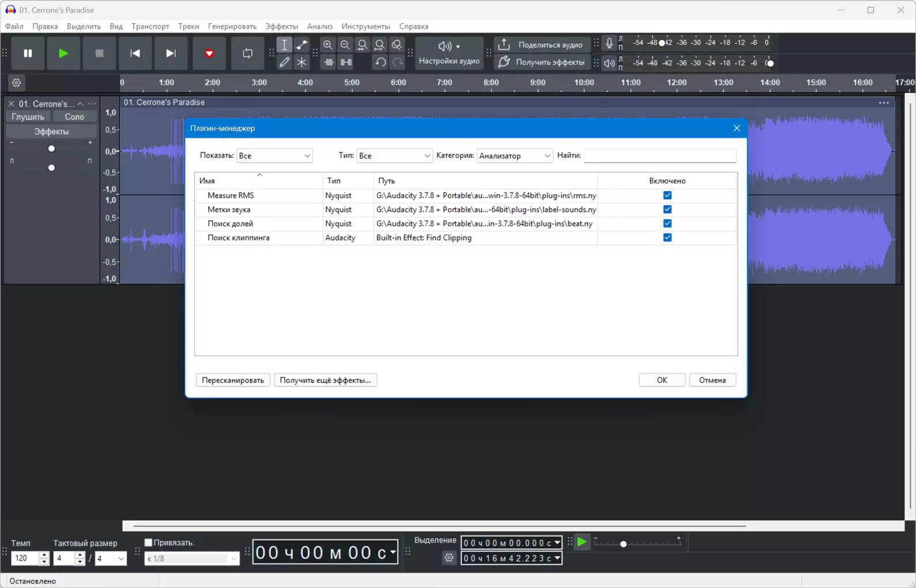
Task: Select the Envelope tool
Action: pyautogui.click(x=301, y=45)
